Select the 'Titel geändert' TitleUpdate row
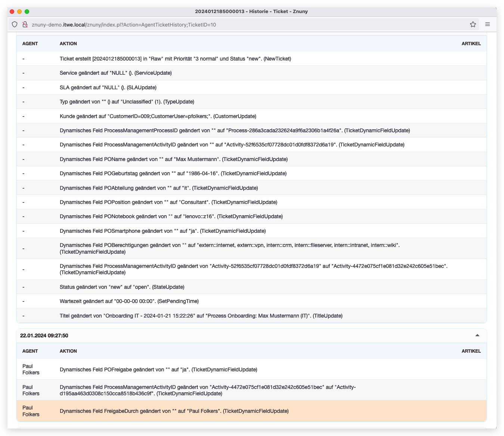504x436 pixels. pos(251,316)
